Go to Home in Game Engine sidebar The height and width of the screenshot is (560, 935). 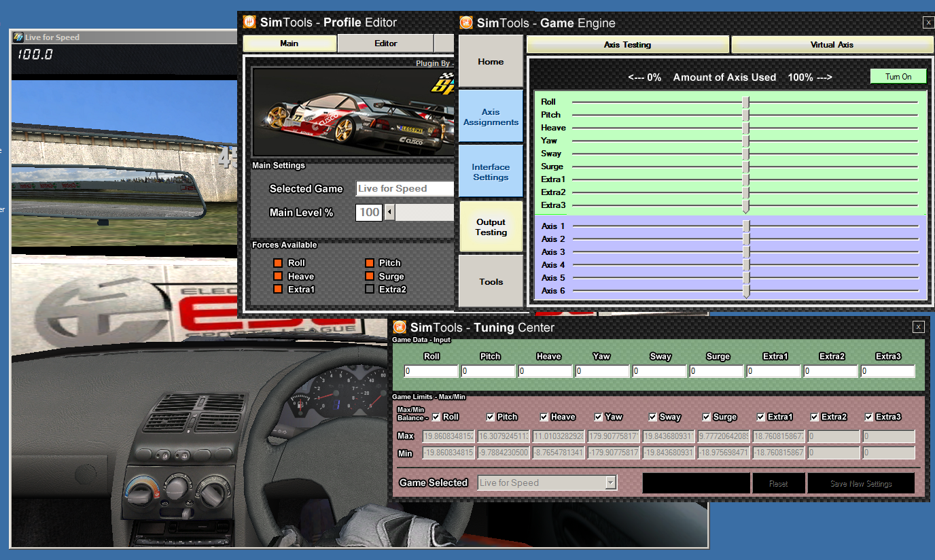coord(491,61)
